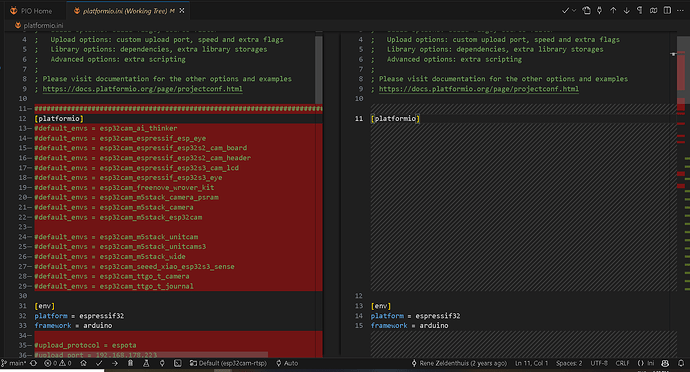690x372 pixels.
Task: Show git blame for Rene Zeldenthuis
Action: [x=459, y=363]
